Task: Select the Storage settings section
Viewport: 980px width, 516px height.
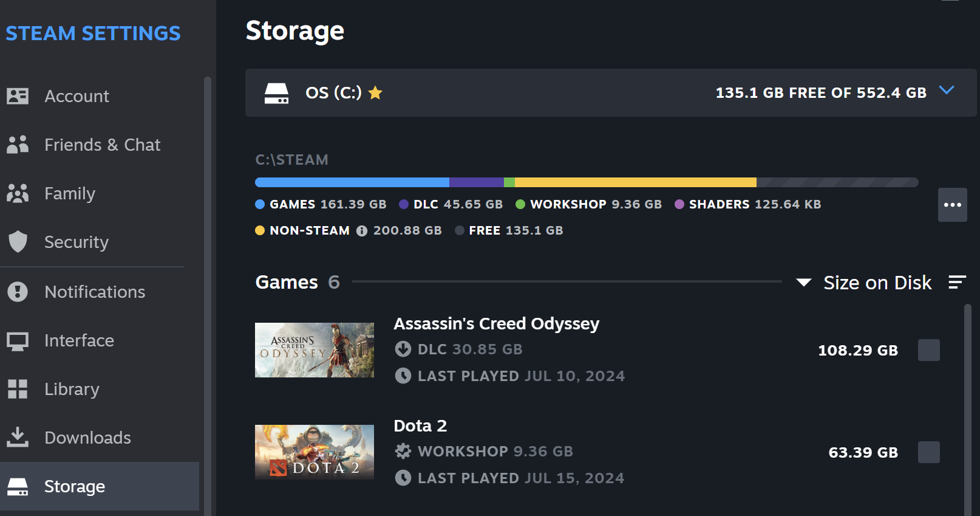Action: [x=100, y=486]
